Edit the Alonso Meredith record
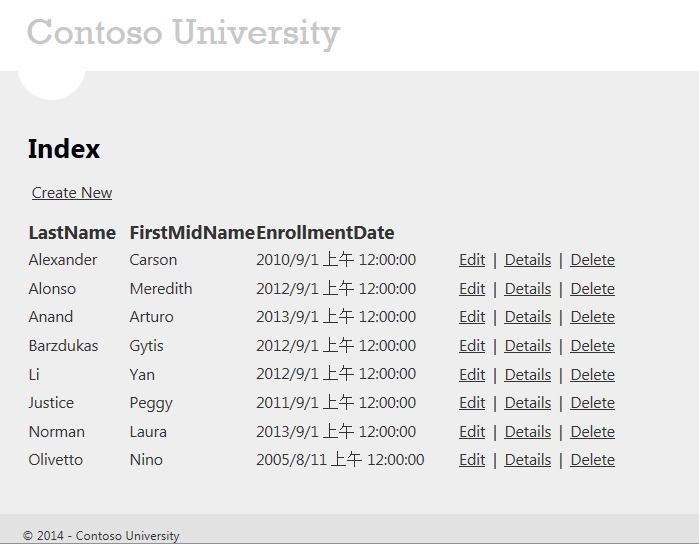This screenshot has width=699, height=545. [x=472, y=289]
